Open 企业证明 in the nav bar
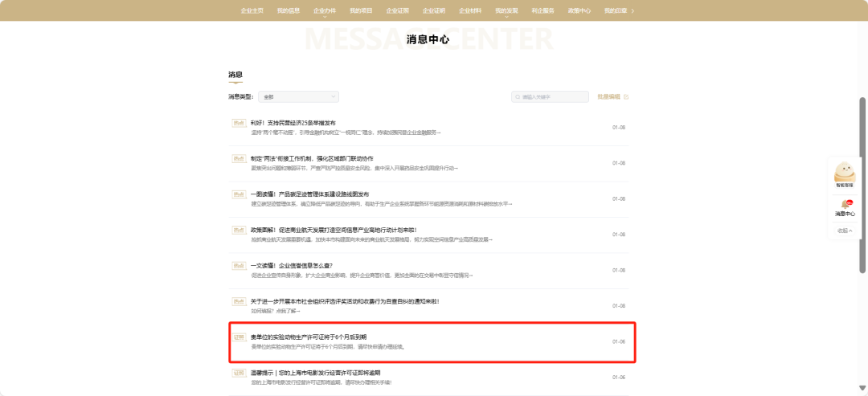 [x=434, y=10]
